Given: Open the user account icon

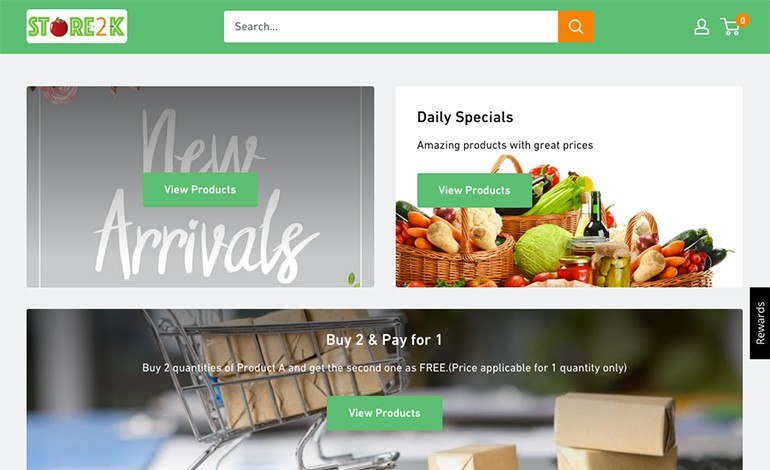Looking at the screenshot, I should click(x=701, y=27).
